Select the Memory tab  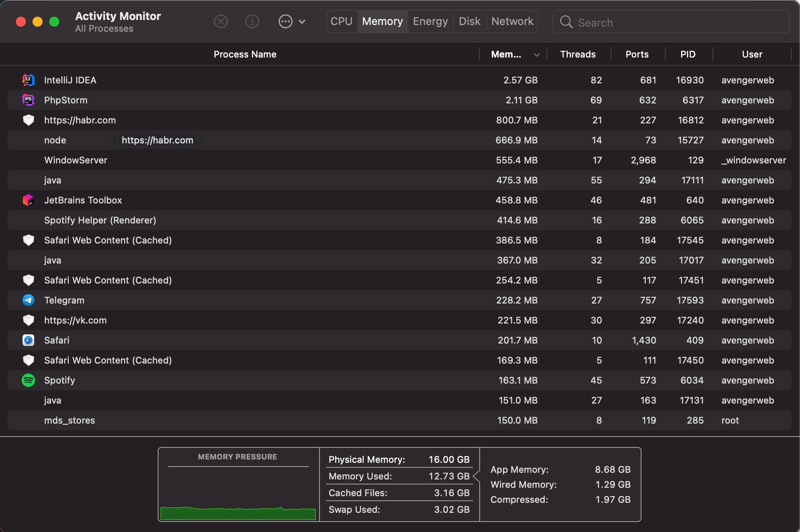pyautogui.click(x=382, y=21)
